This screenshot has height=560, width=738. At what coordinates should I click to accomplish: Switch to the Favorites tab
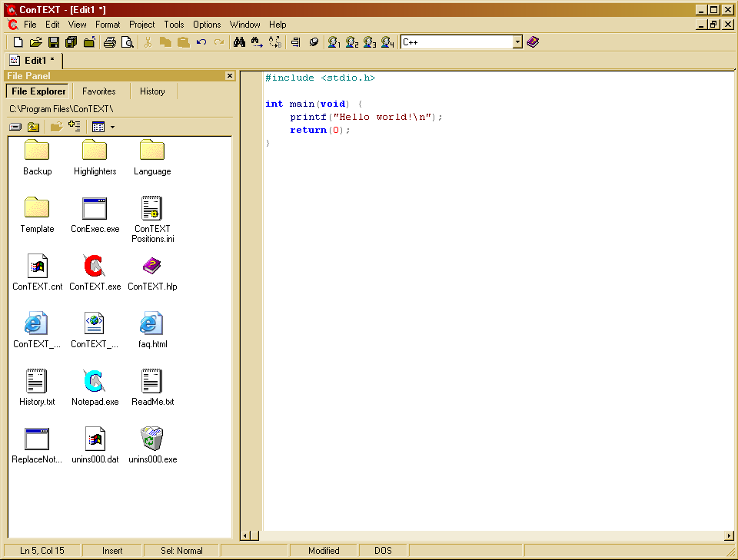pos(99,91)
